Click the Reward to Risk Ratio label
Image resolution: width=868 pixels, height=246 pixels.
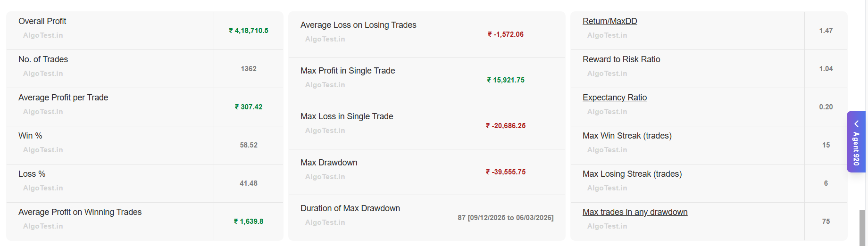[x=621, y=59]
